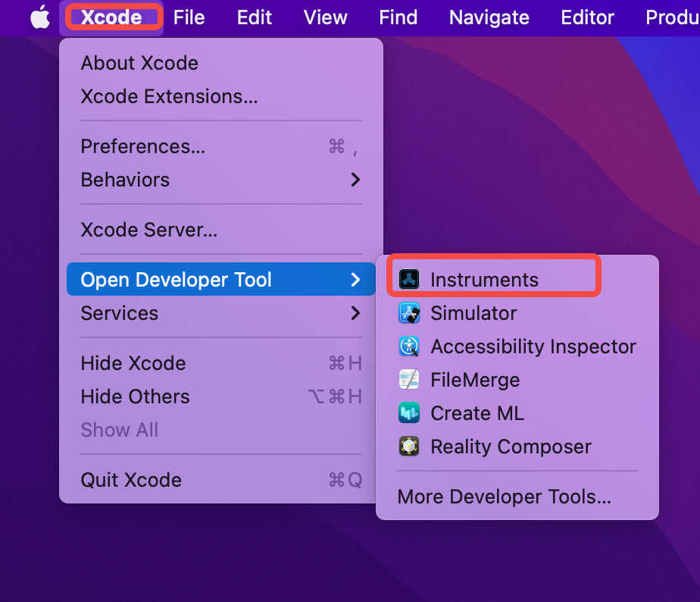Choose Xcode Server…
The image size is (700, 602).
(x=221, y=230)
